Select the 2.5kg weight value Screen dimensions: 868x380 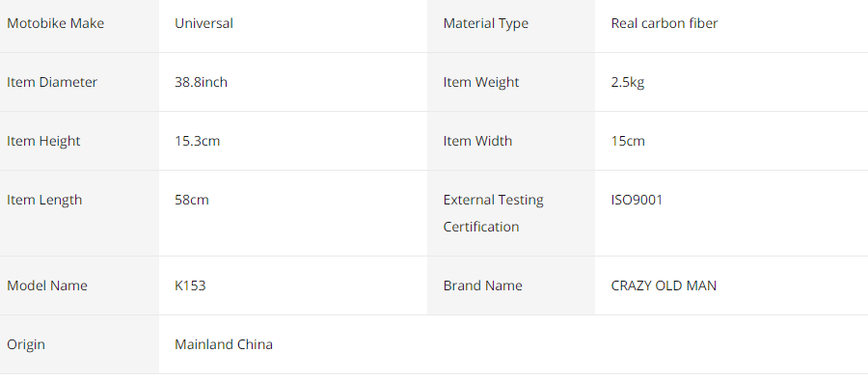click(x=628, y=83)
